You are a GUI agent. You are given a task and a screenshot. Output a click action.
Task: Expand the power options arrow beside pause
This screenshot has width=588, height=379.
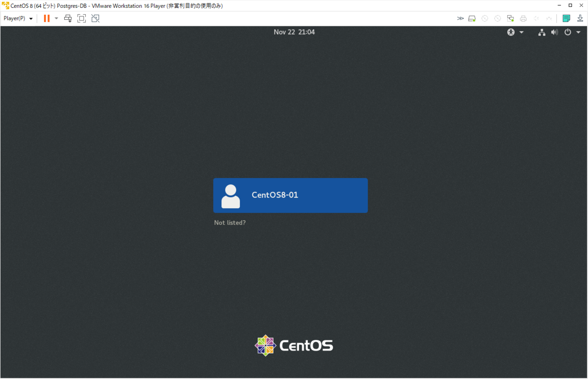coord(56,19)
